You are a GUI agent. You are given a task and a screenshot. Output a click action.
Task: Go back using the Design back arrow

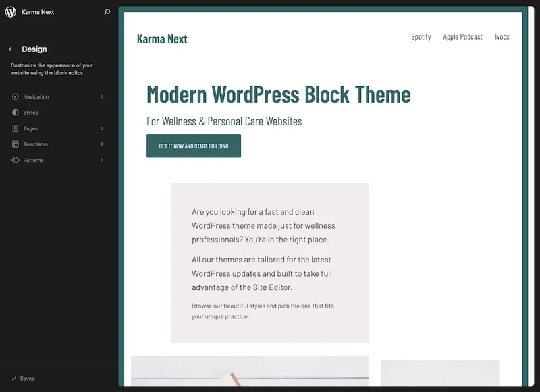click(11, 49)
